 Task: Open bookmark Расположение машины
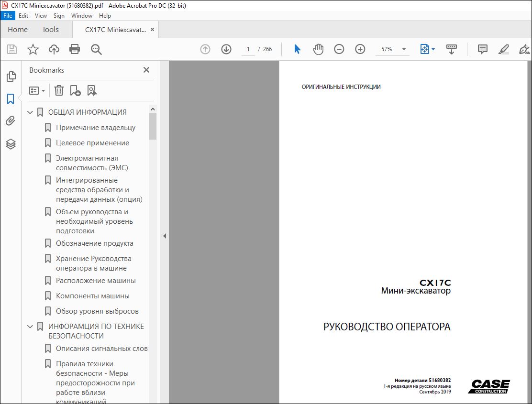point(96,281)
